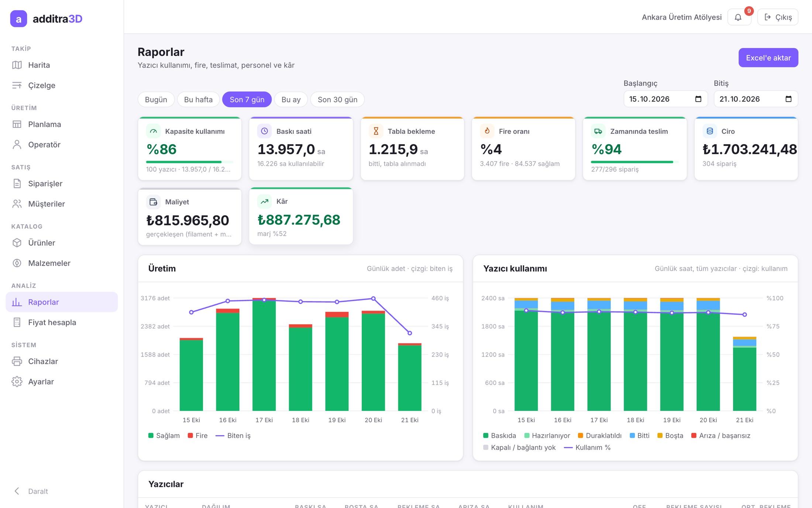
Task: Toggle the Biten iş line legend
Action: click(233, 436)
